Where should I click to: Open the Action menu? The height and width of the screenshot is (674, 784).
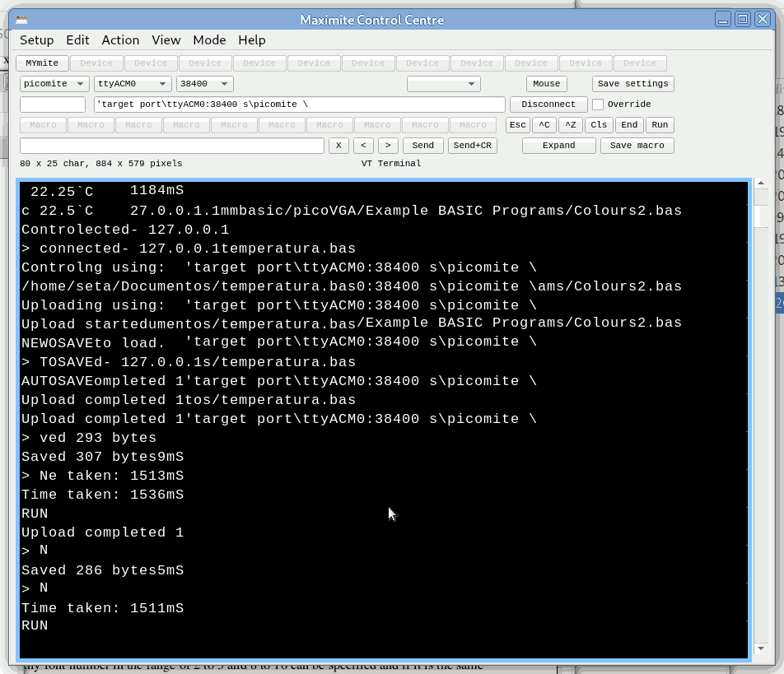(x=120, y=40)
